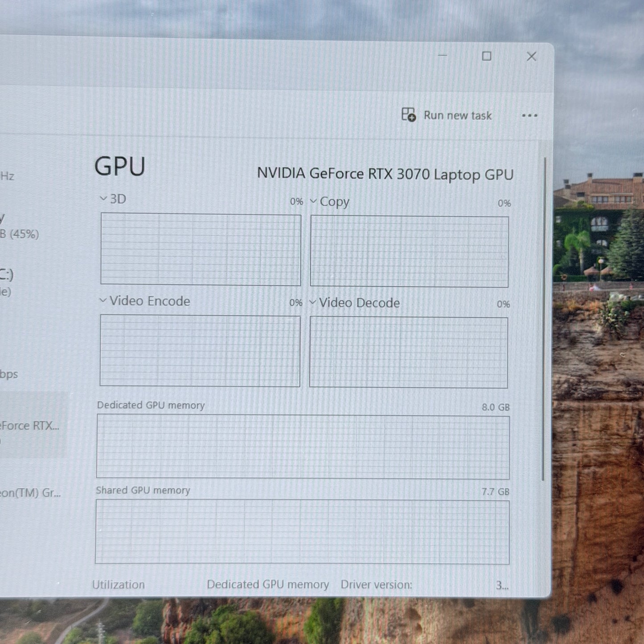Click the Utilization label at bottom

119,585
